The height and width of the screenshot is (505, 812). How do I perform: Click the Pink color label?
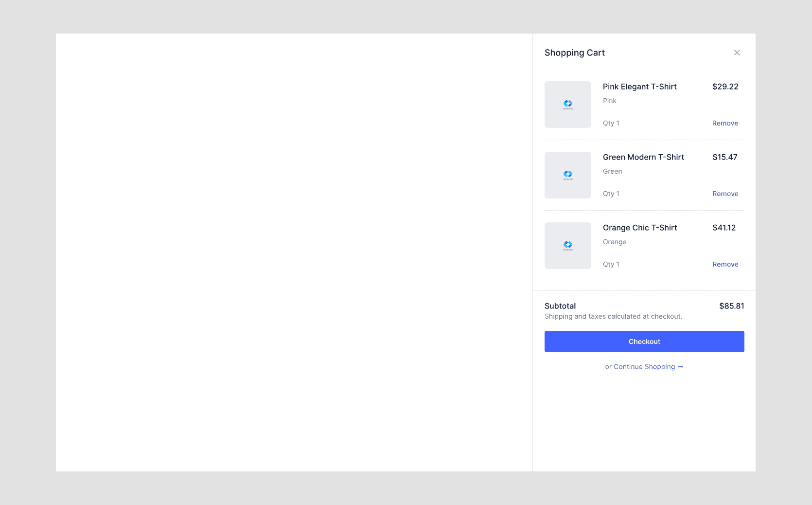coord(610,101)
